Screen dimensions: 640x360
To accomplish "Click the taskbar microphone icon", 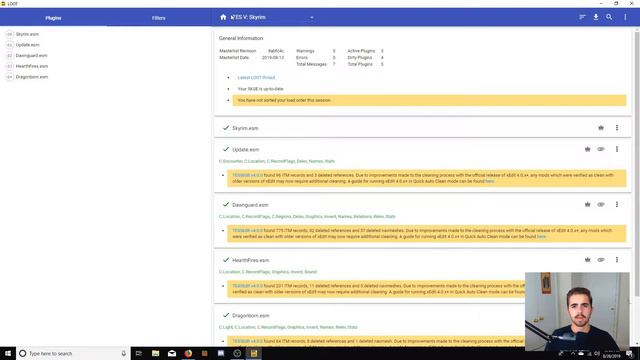I will (x=124, y=353).
